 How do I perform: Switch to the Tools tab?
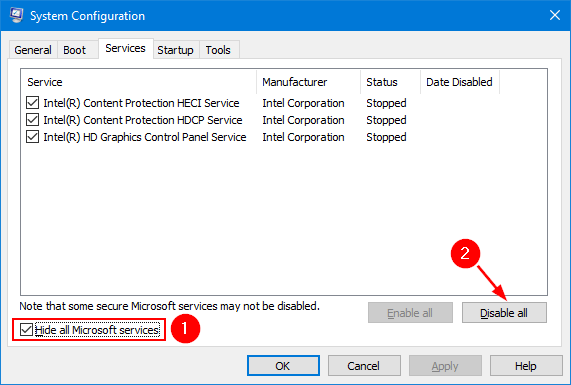click(218, 50)
